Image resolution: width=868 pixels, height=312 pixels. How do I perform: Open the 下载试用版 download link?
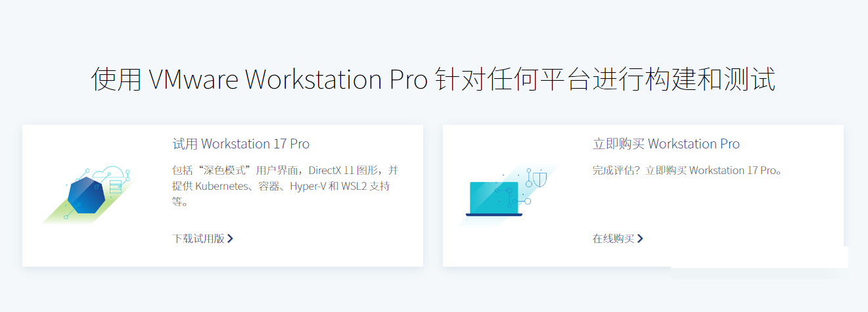(x=202, y=238)
